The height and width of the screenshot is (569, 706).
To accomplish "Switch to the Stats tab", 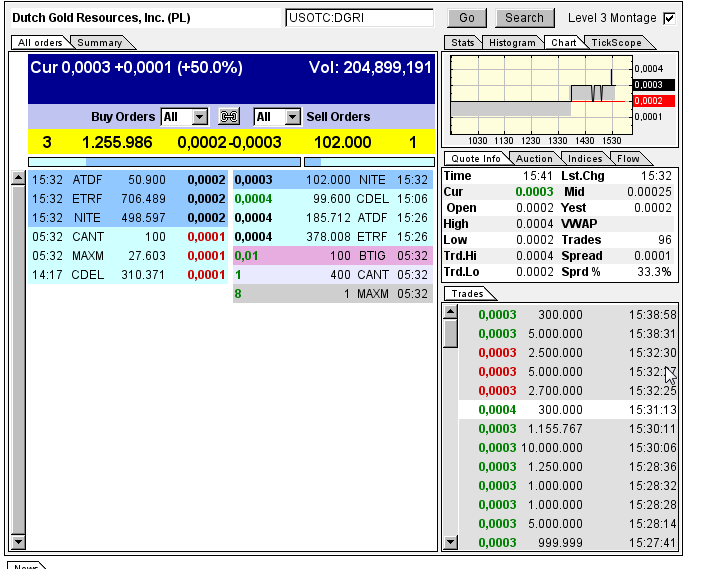I will click(463, 43).
